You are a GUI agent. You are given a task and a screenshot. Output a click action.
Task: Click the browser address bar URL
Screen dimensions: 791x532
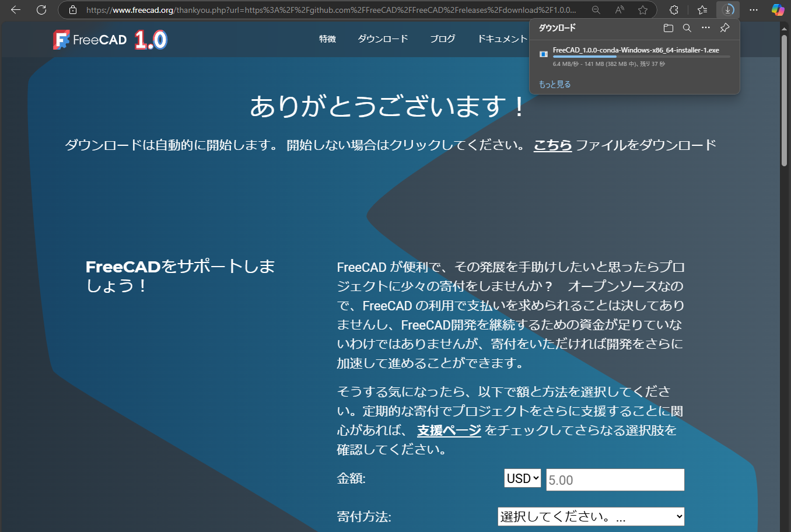[x=331, y=10]
